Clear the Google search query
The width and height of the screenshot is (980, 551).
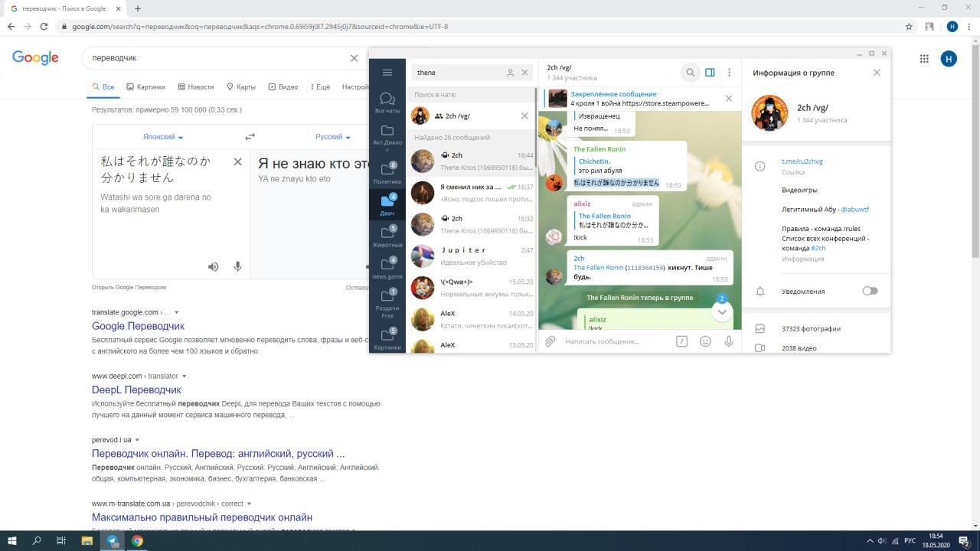[x=354, y=57]
